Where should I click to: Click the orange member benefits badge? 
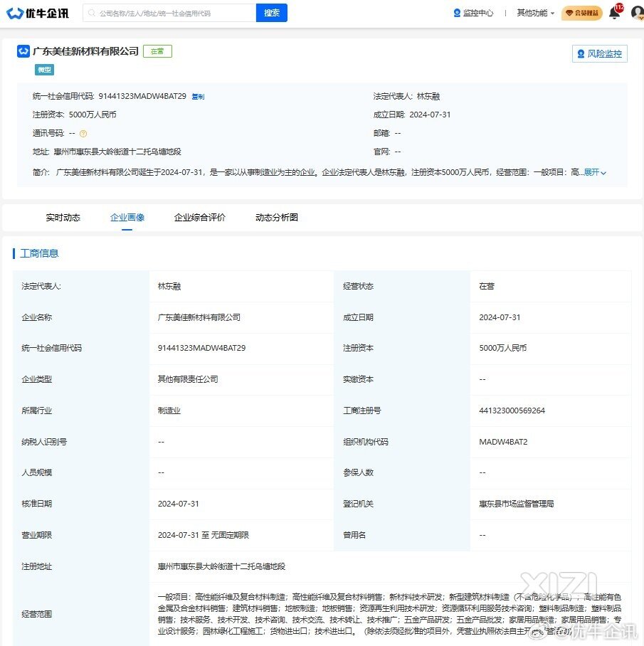tap(582, 14)
